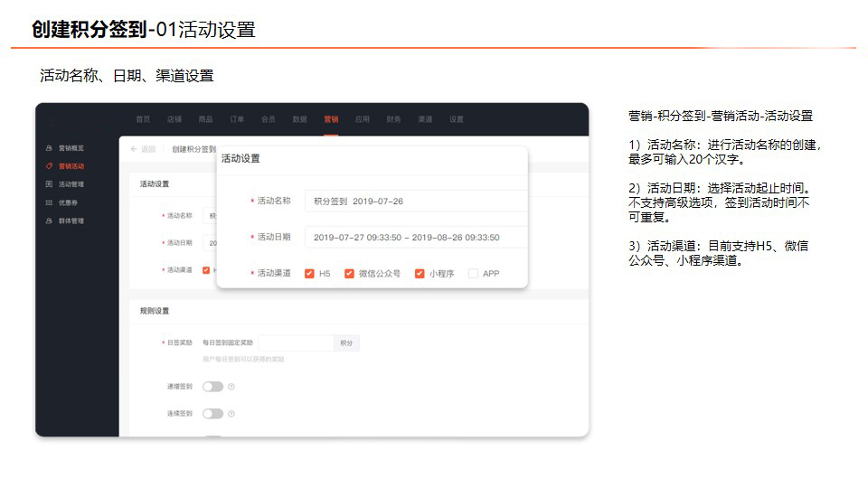Open the 订单 top navigation tab
This screenshot has height=488, width=868.
(x=237, y=119)
